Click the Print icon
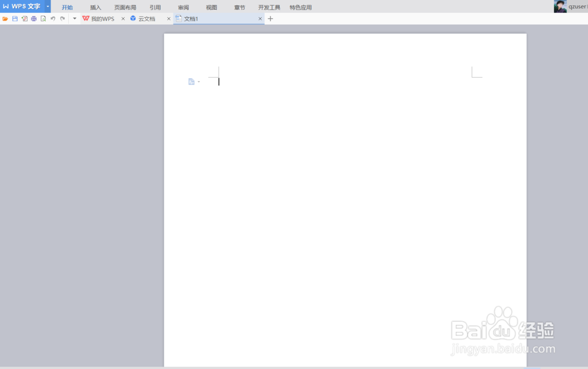This screenshot has height=369, width=588. (34, 19)
